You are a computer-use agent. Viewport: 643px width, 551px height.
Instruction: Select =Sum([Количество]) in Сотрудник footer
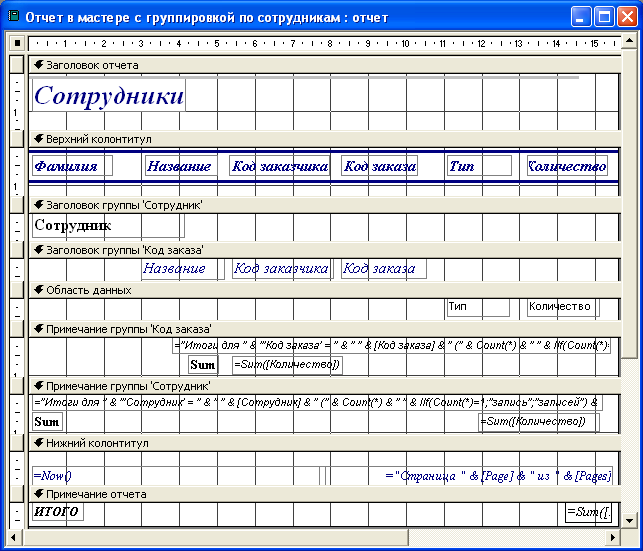pyautogui.click(x=539, y=422)
